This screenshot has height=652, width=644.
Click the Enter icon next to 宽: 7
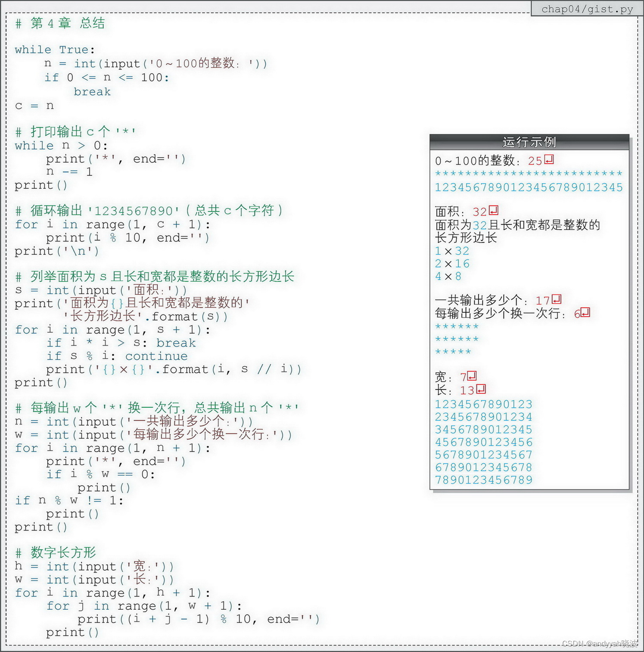point(472,376)
